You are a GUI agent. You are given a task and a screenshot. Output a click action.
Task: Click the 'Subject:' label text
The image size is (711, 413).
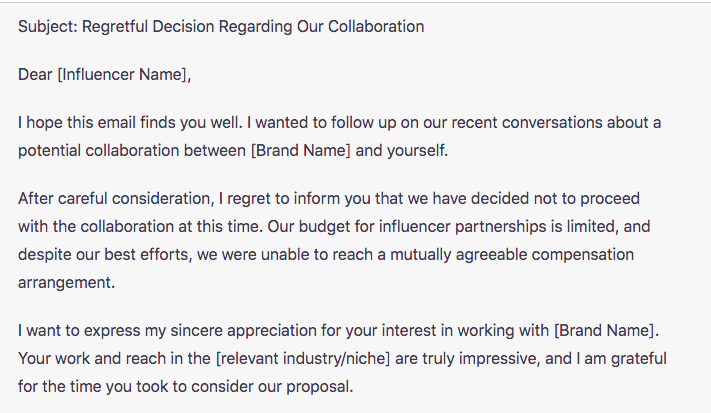click(x=48, y=27)
